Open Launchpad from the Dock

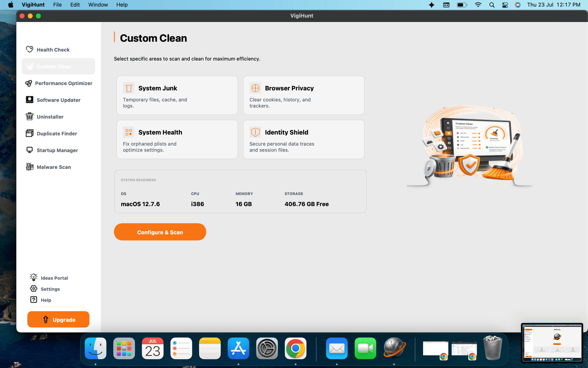coord(124,348)
